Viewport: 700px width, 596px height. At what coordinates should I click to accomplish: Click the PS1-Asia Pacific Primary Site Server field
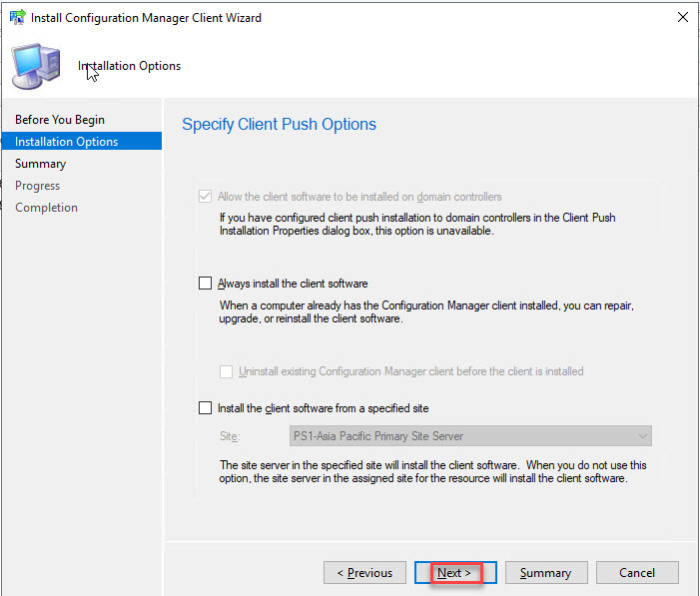(459, 436)
